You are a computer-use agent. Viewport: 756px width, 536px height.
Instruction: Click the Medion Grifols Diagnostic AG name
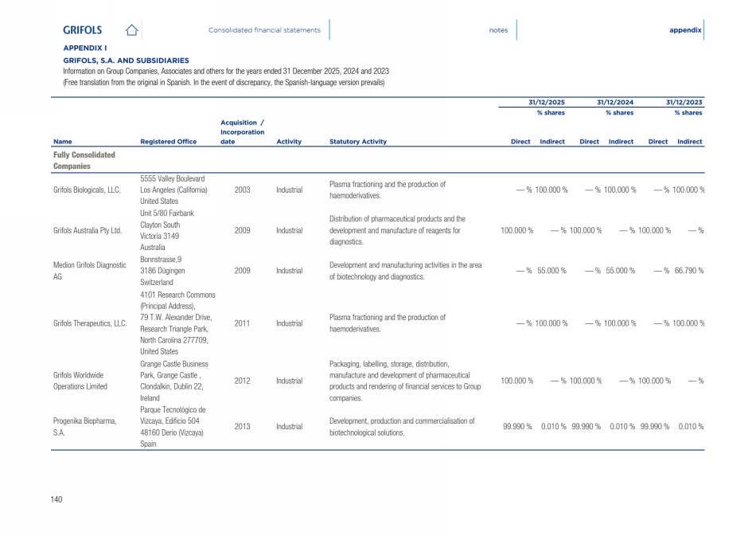pos(89,271)
